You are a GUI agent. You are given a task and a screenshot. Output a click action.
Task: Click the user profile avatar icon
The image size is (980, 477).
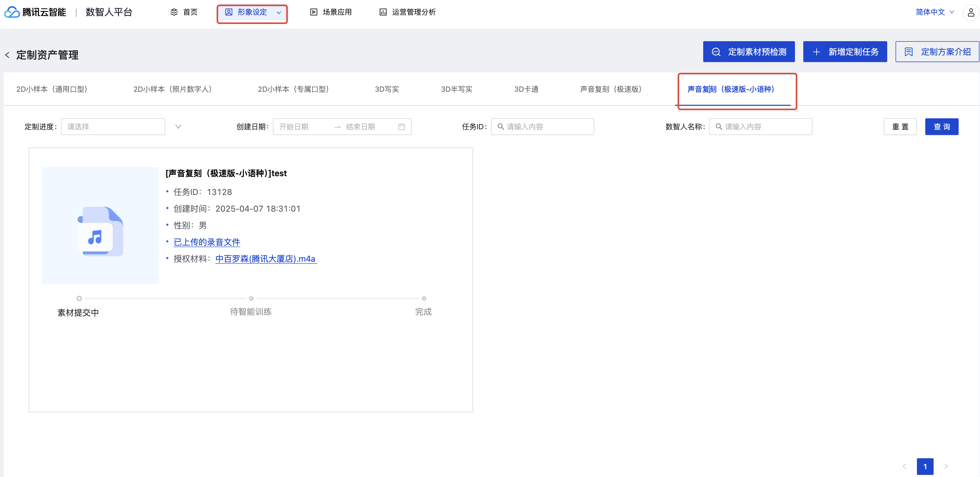[x=971, y=13]
